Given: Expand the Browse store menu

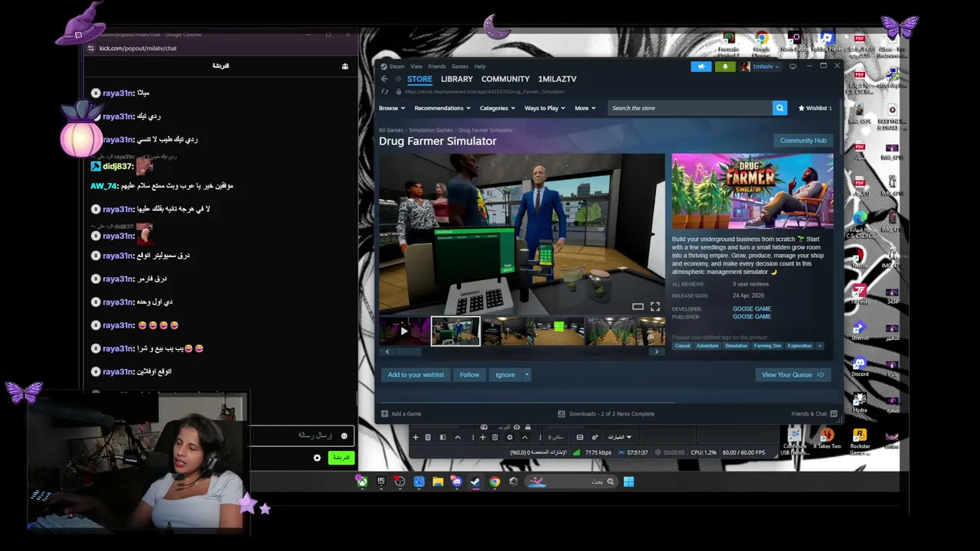Looking at the screenshot, I should point(391,108).
